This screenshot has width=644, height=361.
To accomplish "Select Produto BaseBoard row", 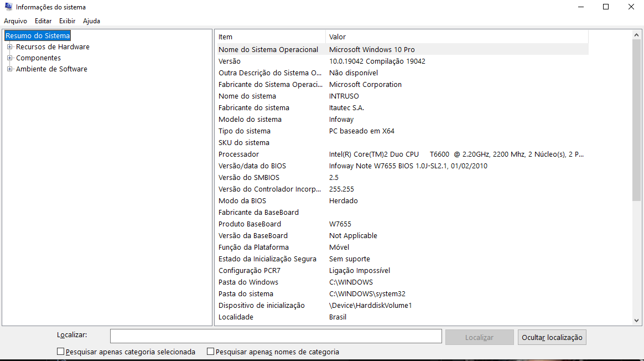I will (403, 224).
